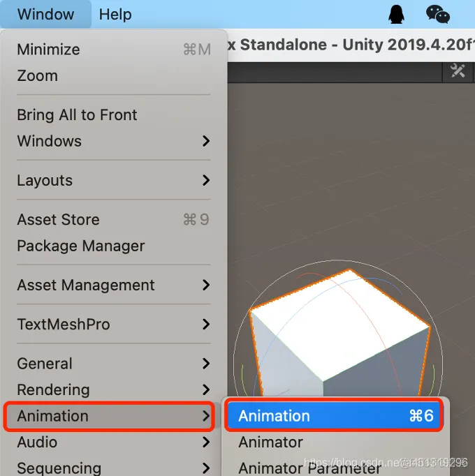Expand the Audio submenu
Screen dimensions: 475x476
coord(114,442)
